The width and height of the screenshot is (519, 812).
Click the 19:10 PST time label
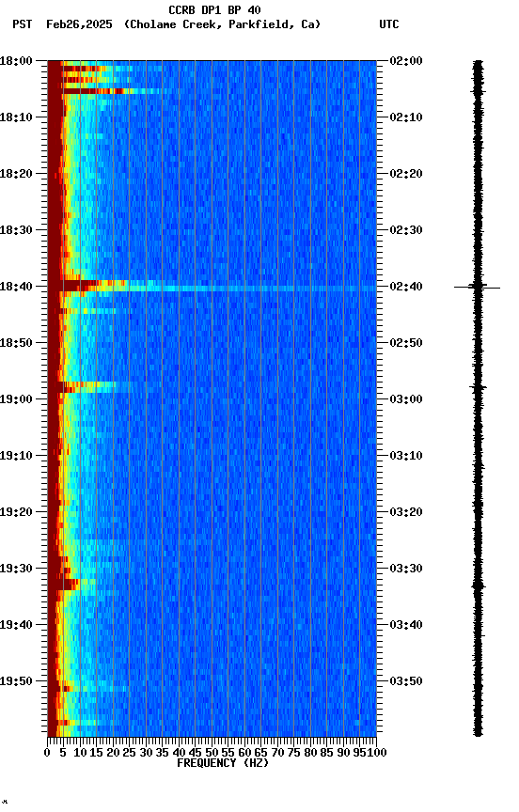pos(16,456)
